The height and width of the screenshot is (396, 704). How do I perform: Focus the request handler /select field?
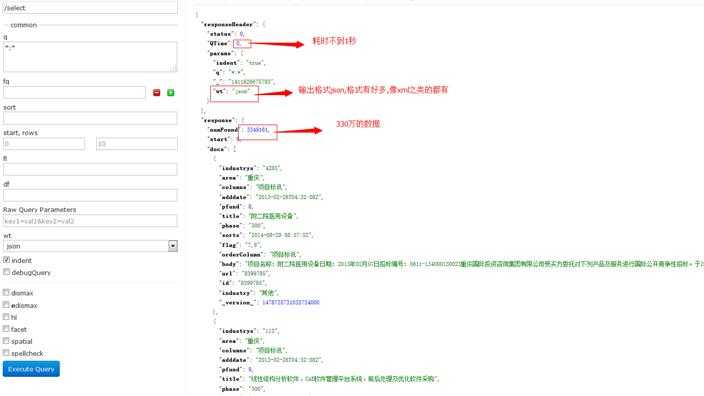(x=90, y=7)
